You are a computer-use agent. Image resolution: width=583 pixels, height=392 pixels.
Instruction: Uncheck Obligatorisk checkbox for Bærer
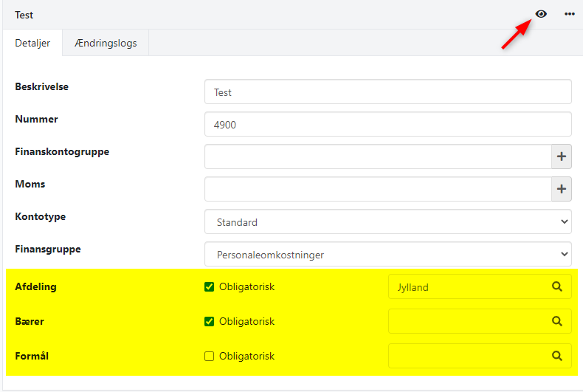tap(210, 321)
